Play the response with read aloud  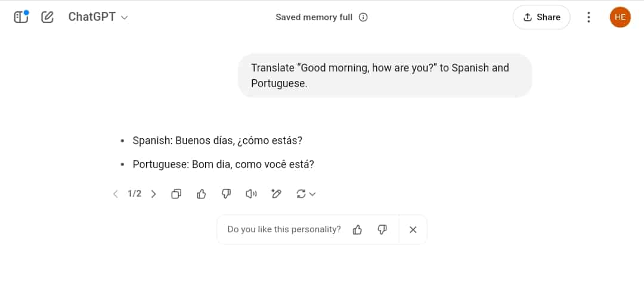pos(251,194)
